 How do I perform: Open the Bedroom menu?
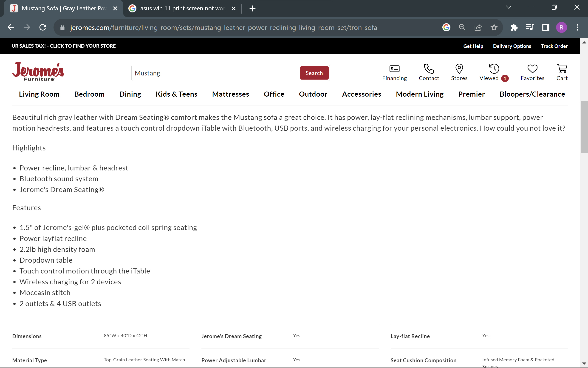tap(89, 94)
